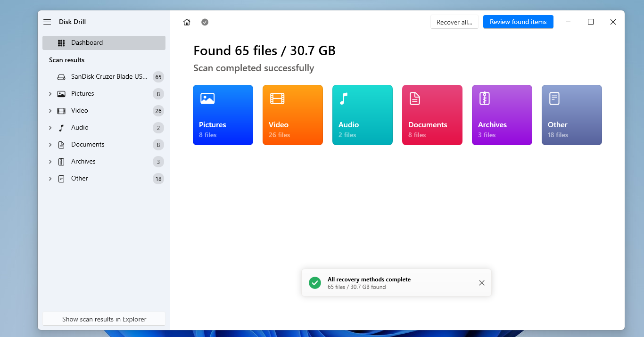Click the Home icon in the toolbar
This screenshot has width=644, height=337.
point(187,22)
